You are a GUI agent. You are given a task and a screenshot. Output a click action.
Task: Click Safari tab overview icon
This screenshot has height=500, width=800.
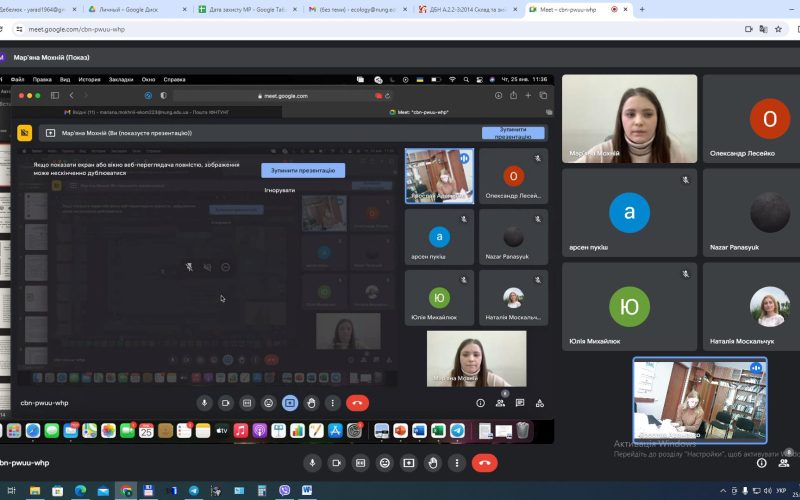[x=543, y=95]
